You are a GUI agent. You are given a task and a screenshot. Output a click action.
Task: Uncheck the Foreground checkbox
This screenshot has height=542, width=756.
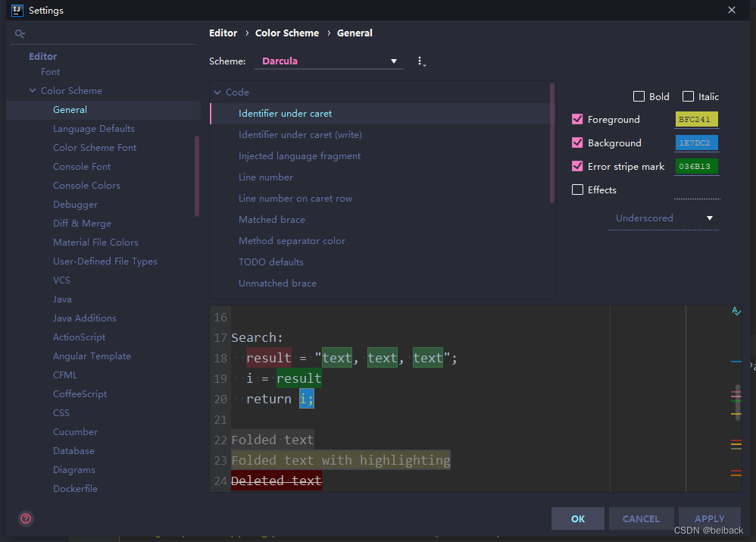pos(577,119)
